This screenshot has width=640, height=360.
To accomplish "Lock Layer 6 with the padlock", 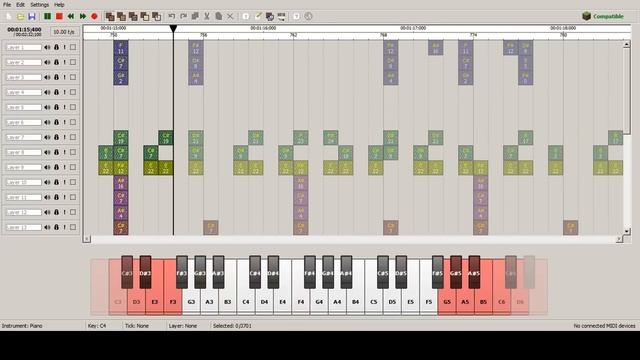I will click(56, 122).
